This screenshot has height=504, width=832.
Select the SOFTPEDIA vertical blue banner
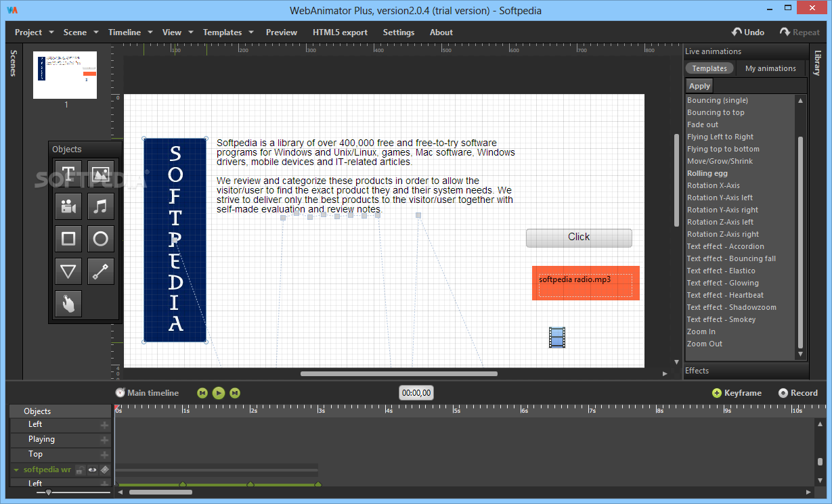pos(175,240)
